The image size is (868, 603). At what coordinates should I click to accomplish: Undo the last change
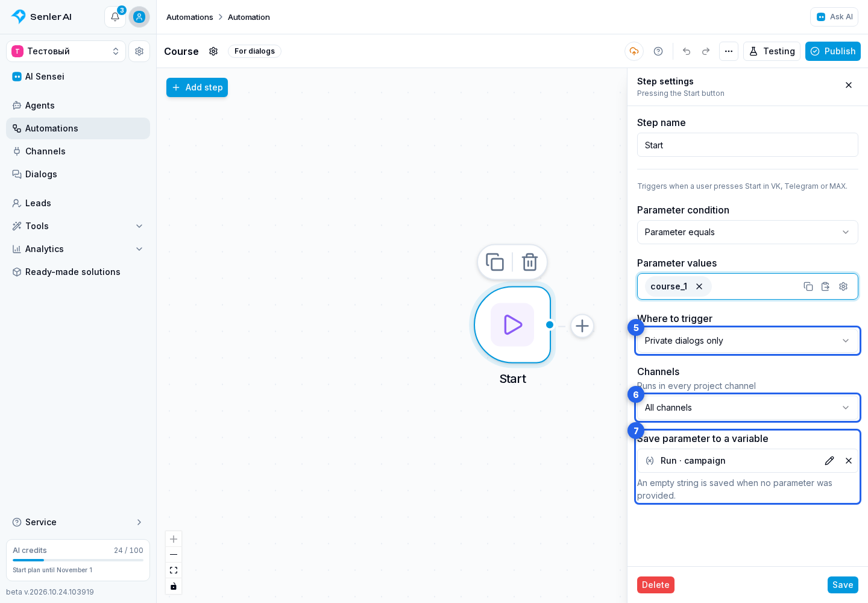click(687, 51)
